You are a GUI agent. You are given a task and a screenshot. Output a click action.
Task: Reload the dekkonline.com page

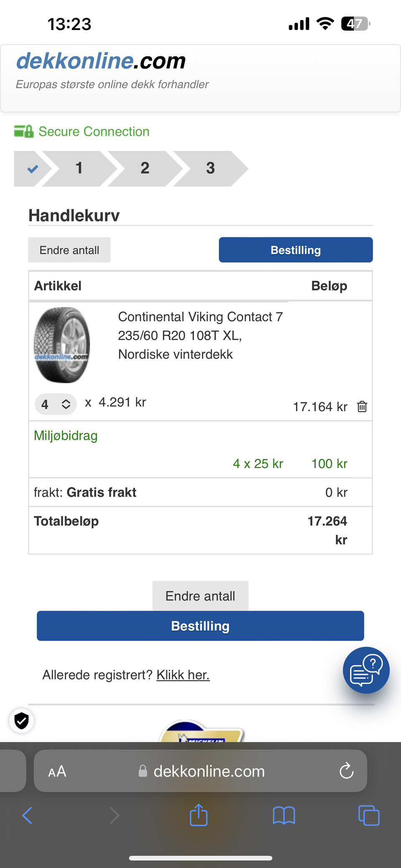pos(346,771)
